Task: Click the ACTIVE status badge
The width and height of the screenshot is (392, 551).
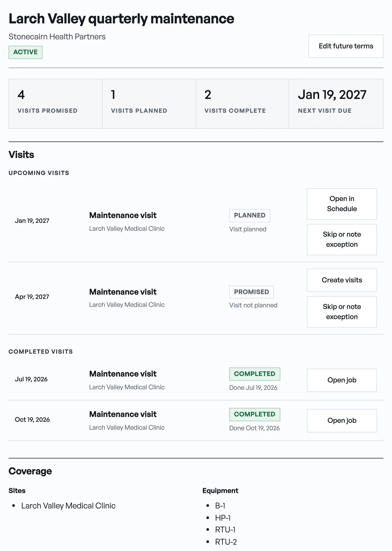Action: tap(26, 52)
